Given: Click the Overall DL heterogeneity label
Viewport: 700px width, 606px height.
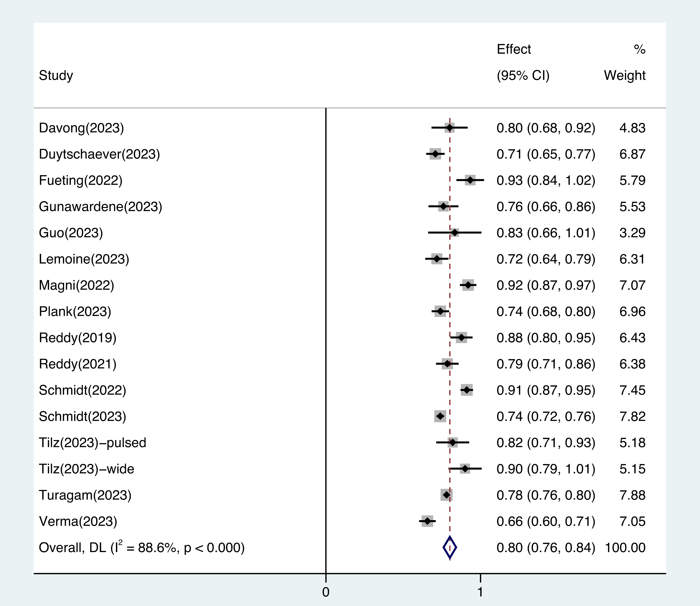Looking at the screenshot, I should coord(141,548).
